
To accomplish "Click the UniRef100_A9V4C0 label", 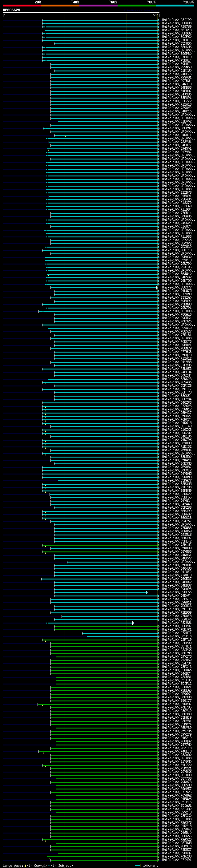I will (x=177, y=328).
